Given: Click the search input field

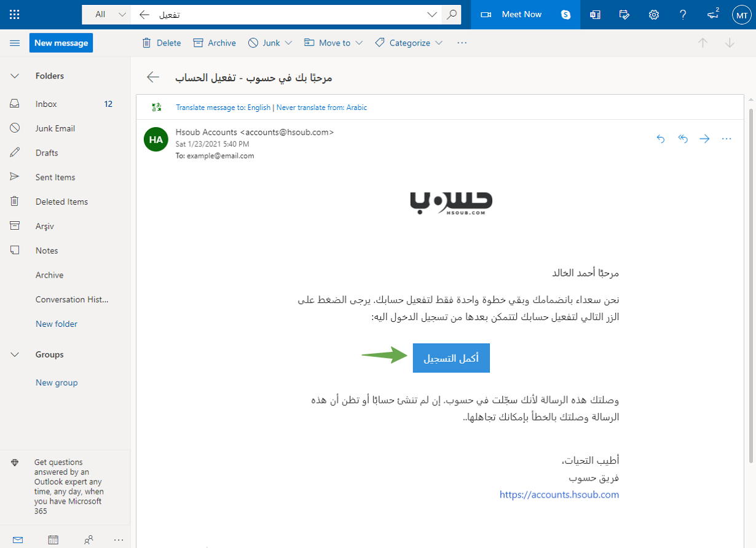Looking at the screenshot, I should (x=289, y=14).
